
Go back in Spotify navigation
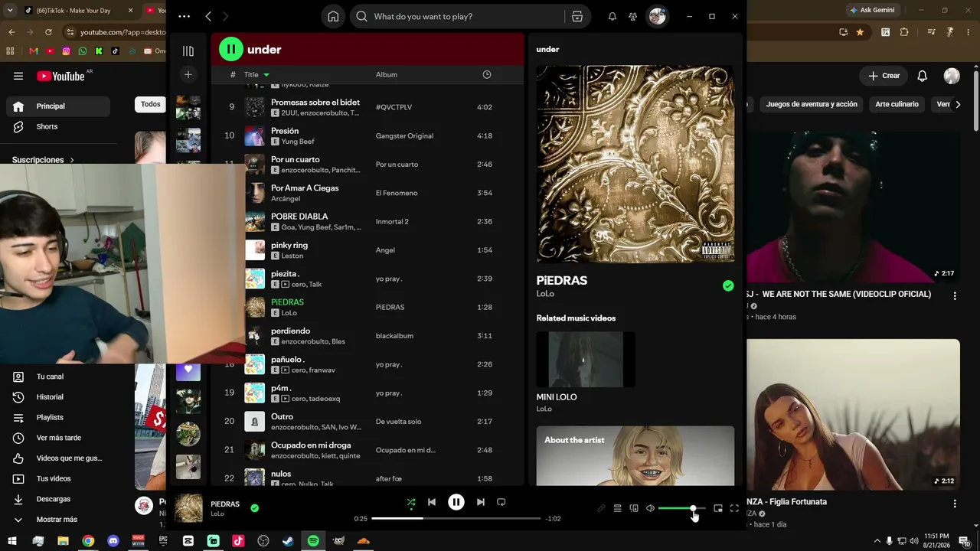(x=208, y=16)
